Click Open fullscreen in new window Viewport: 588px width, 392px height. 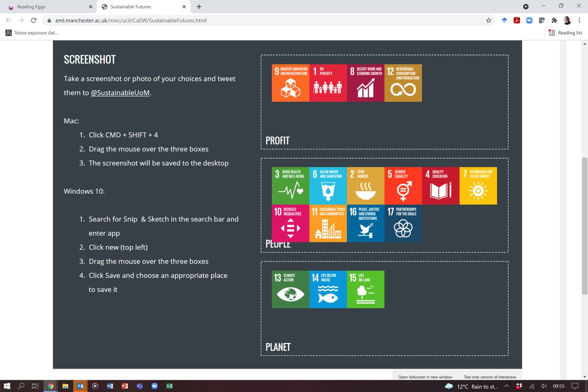click(425, 377)
